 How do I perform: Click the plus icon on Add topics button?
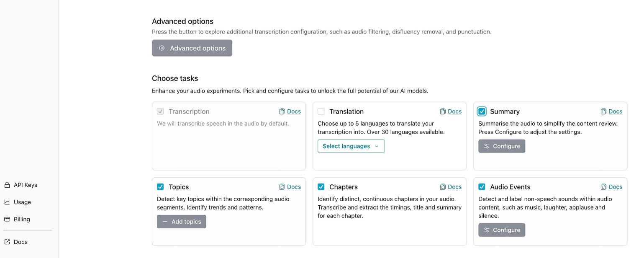pyautogui.click(x=165, y=221)
